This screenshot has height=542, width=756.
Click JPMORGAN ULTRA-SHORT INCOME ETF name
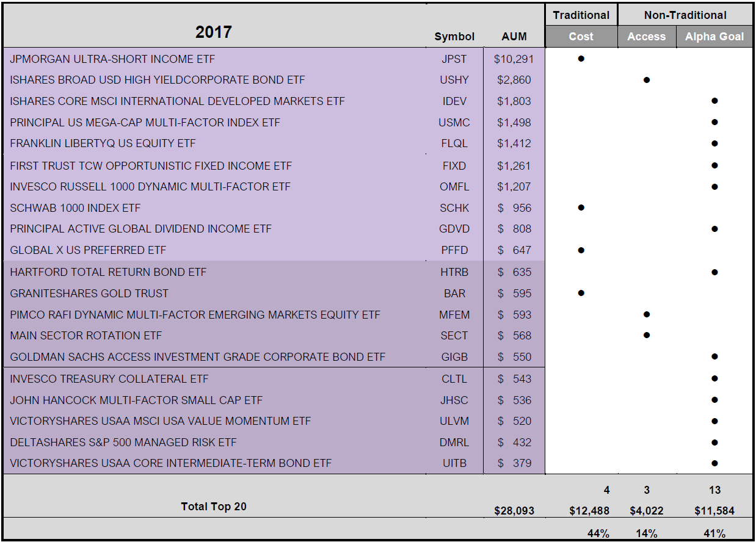[x=112, y=59]
